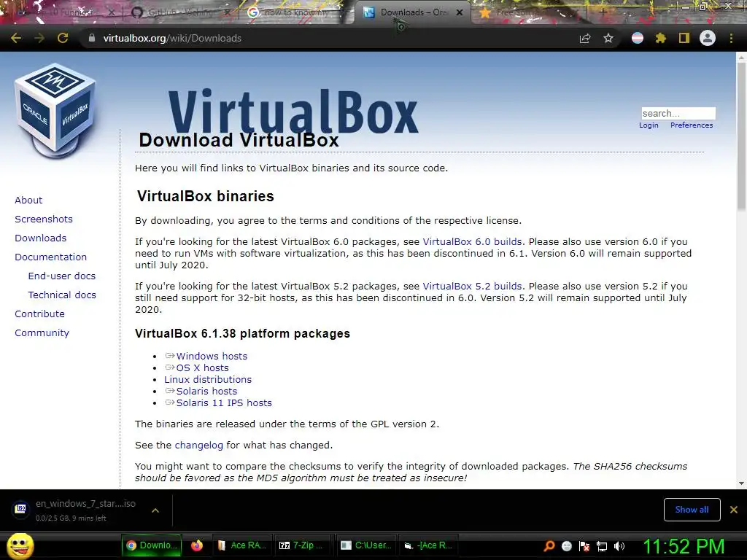Viewport: 747px width, 560px height.
Task: Click the search input field
Action: coord(678,113)
